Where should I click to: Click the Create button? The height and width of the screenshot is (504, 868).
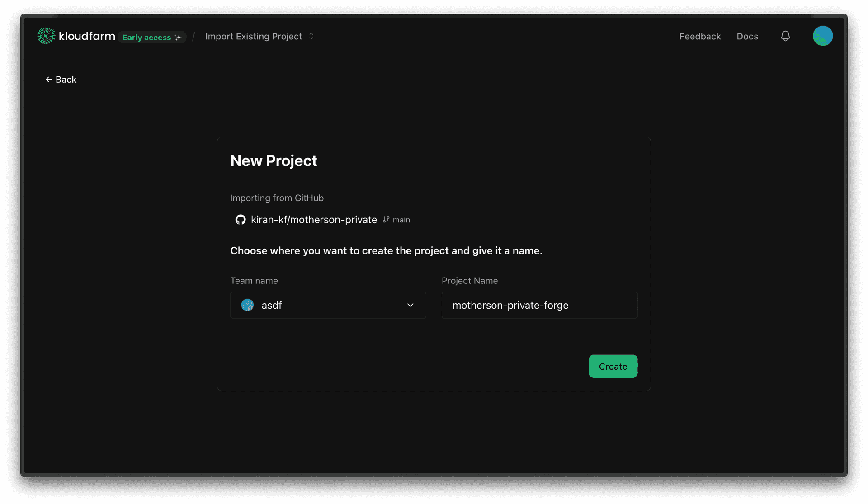[613, 366]
